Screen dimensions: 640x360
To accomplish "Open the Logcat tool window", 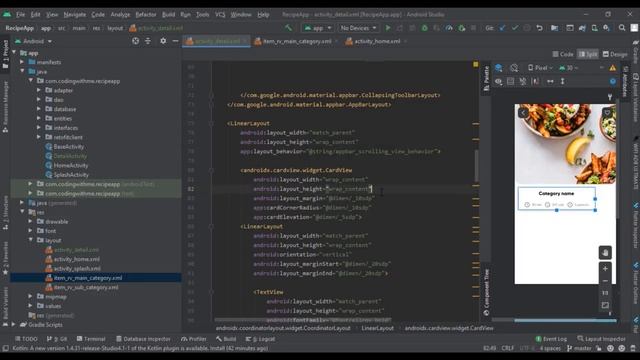I will click(260, 339).
